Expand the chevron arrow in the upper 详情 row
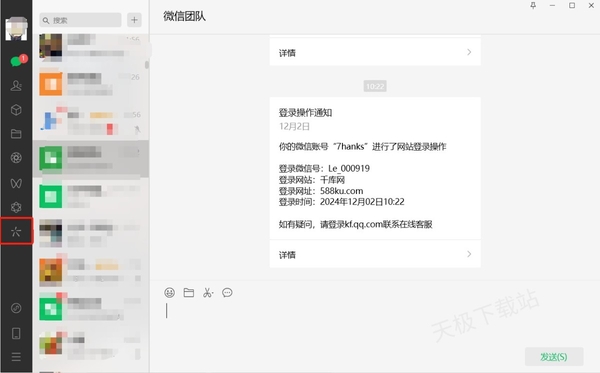600x373 pixels. coord(469,52)
